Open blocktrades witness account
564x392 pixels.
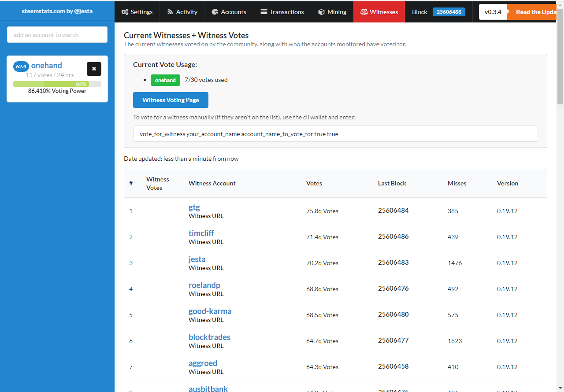point(209,337)
